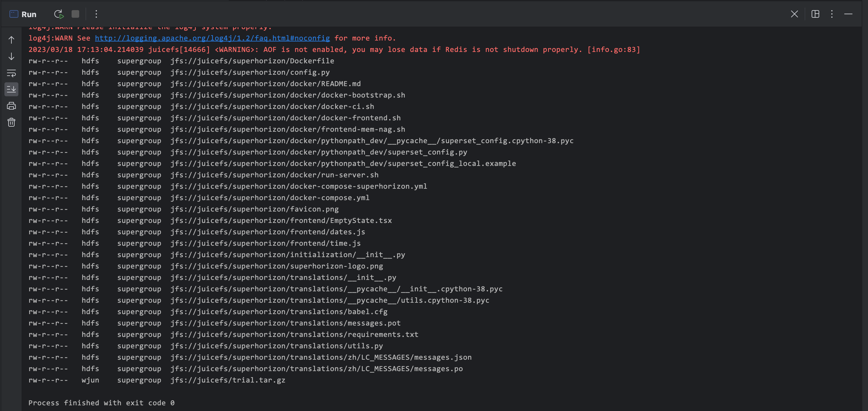Viewport: 868px width, 411px height.
Task: Open the tool window options kebab menu
Action: (832, 14)
